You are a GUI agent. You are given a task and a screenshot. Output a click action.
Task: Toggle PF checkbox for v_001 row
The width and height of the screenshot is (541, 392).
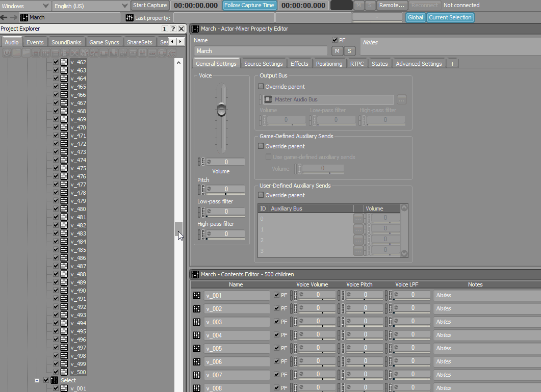point(276,295)
